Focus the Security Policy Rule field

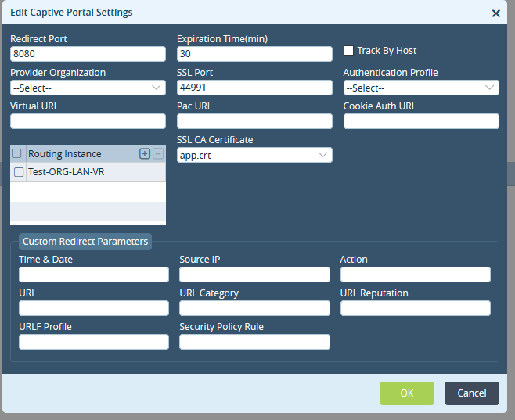pos(254,342)
